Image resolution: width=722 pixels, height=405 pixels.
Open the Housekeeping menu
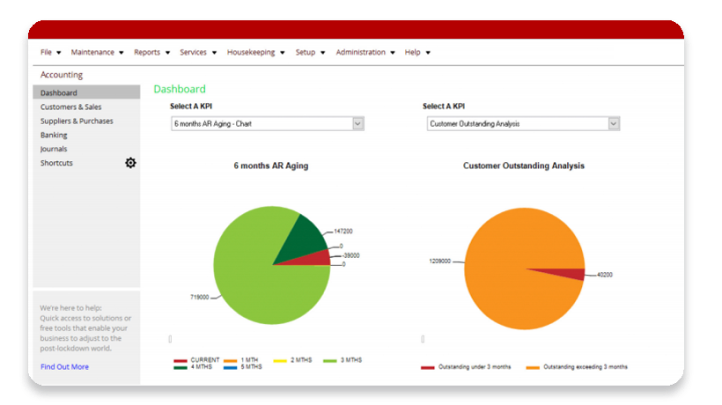(255, 52)
